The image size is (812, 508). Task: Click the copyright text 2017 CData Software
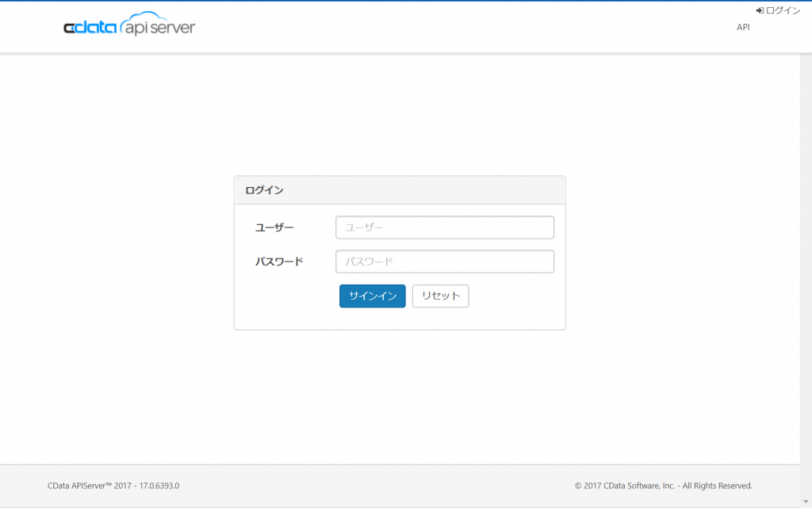click(664, 486)
